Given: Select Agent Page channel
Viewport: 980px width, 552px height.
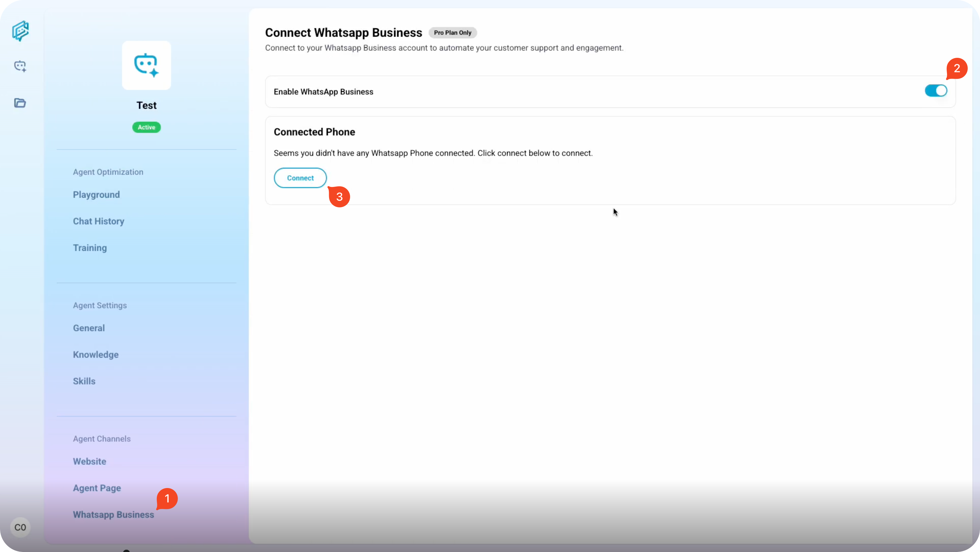Looking at the screenshot, I should coord(97,488).
